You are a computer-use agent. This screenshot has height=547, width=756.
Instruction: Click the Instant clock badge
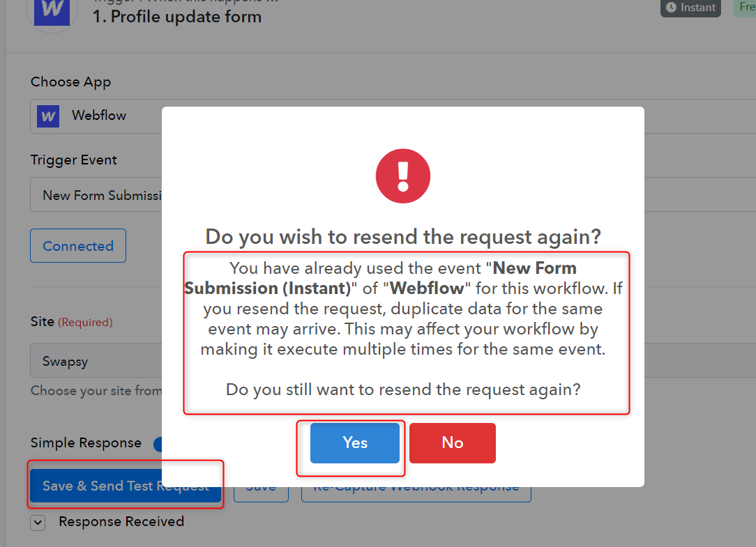tap(690, 8)
